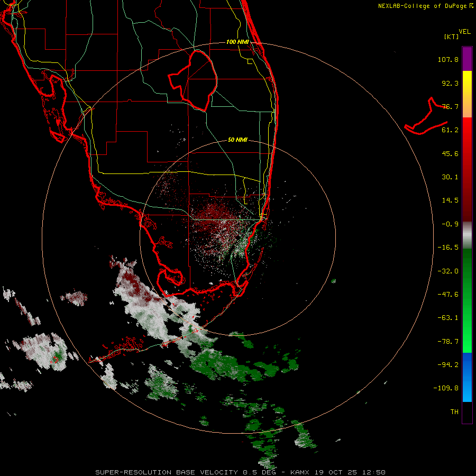This screenshot has height=476, width=476.
Task: Click the -94.2 velocity scale value
Action: point(448,364)
